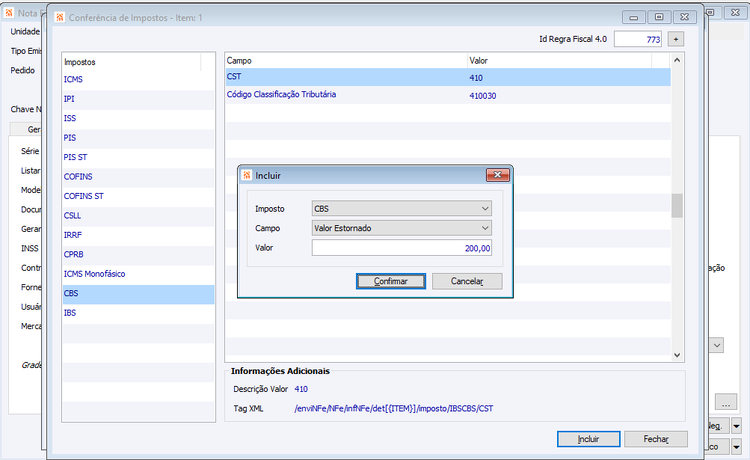Select ICMS in the Impostos list
Image resolution: width=750 pixels, height=460 pixels.
(138, 79)
